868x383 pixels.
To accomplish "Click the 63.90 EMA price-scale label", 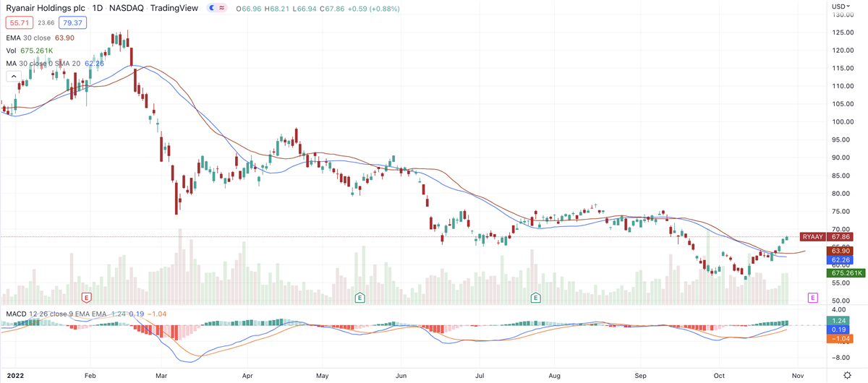I will point(841,249).
